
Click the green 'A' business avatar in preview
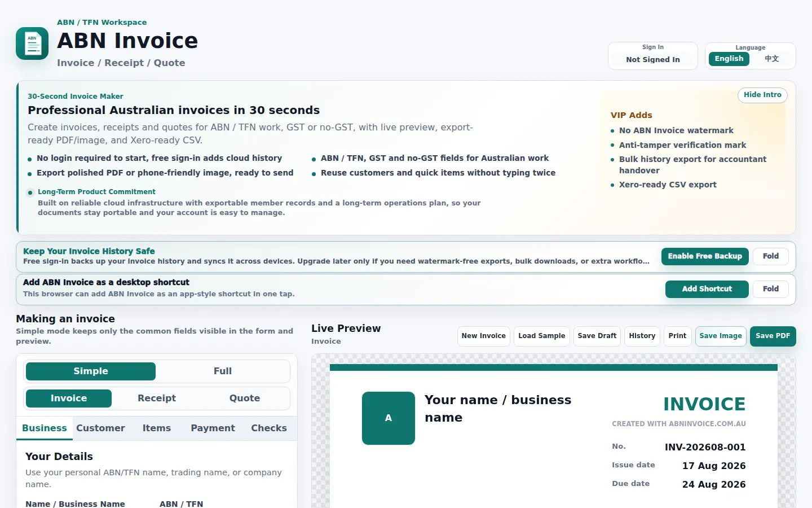coord(389,418)
